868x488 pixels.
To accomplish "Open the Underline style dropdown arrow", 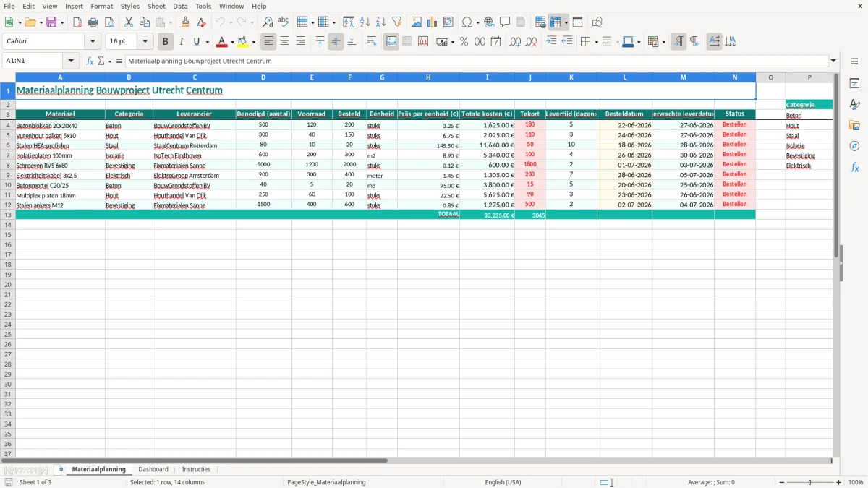I will (207, 42).
